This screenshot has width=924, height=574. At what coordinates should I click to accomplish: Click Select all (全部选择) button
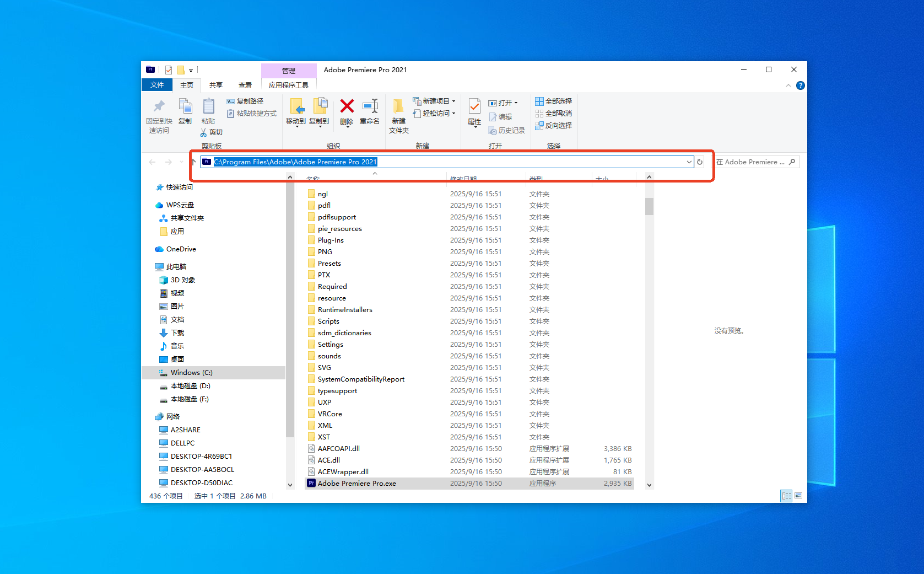pyautogui.click(x=554, y=101)
